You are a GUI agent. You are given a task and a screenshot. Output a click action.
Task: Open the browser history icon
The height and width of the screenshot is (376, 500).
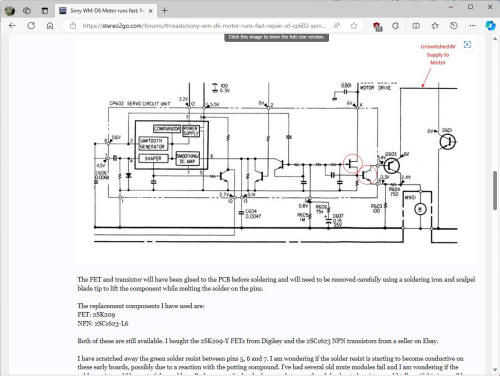click(x=454, y=26)
